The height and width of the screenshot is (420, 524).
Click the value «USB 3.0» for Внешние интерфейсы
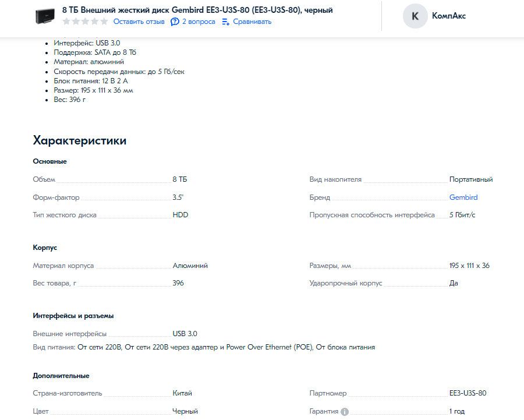185,334
